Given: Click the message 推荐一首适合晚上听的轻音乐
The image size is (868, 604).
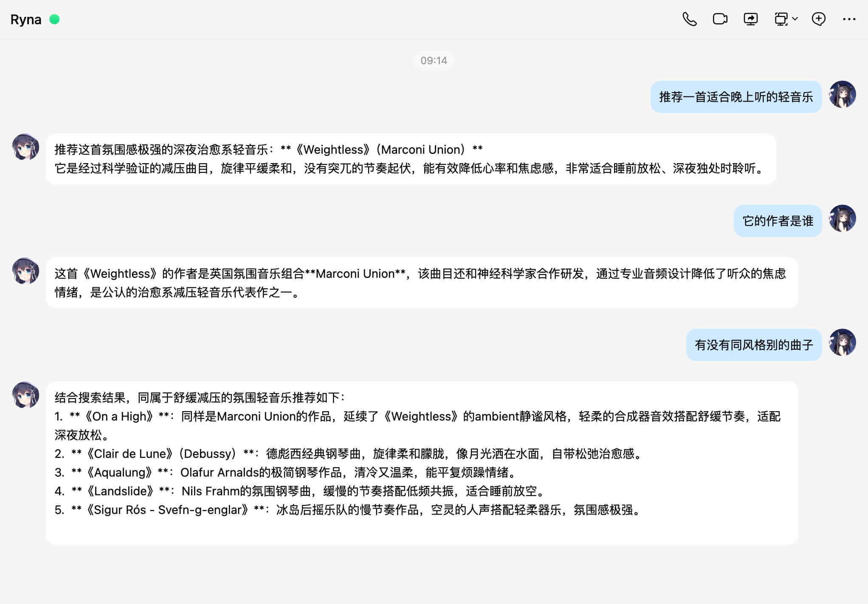Looking at the screenshot, I should point(736,97).
